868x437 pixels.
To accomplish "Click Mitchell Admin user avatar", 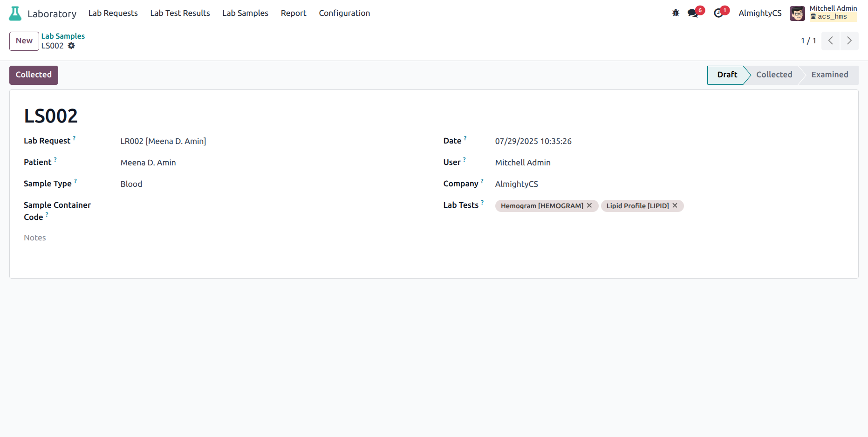I will click(x=797, y=14).
